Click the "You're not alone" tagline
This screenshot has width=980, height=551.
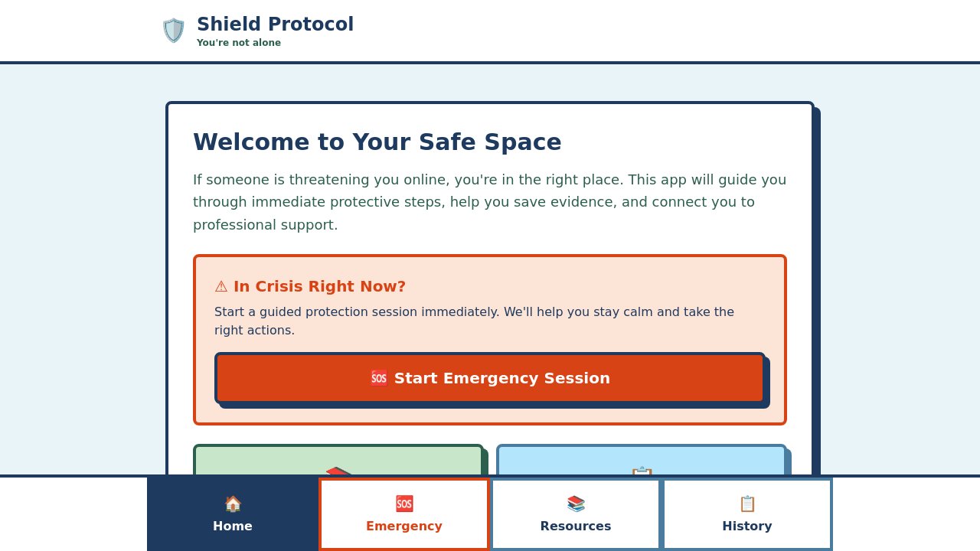tap(239, 43)
